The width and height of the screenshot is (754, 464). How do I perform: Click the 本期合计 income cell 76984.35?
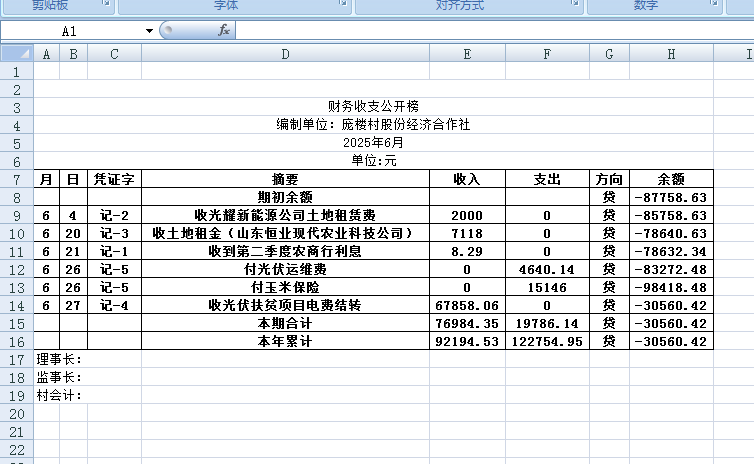pyautogui.click(x=467, y=324)
